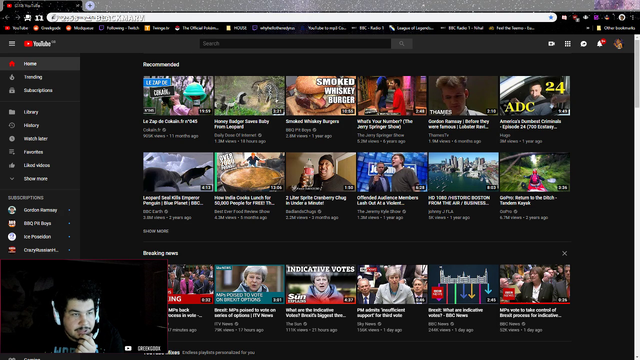Open BBC indicative votes arrows thumbnail

coord(464,284)
